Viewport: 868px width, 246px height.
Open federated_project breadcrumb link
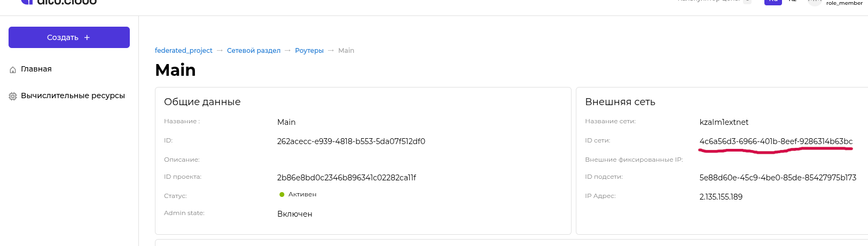(x=184, y=51)
